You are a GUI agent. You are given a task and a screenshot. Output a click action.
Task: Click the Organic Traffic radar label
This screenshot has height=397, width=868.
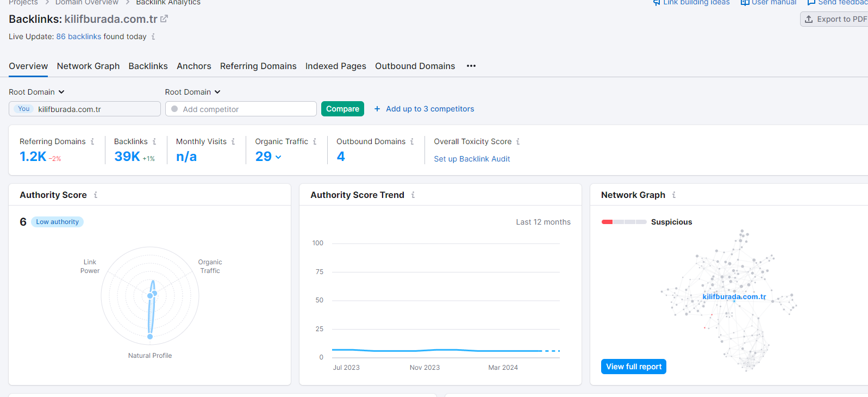tap(210, 266)
